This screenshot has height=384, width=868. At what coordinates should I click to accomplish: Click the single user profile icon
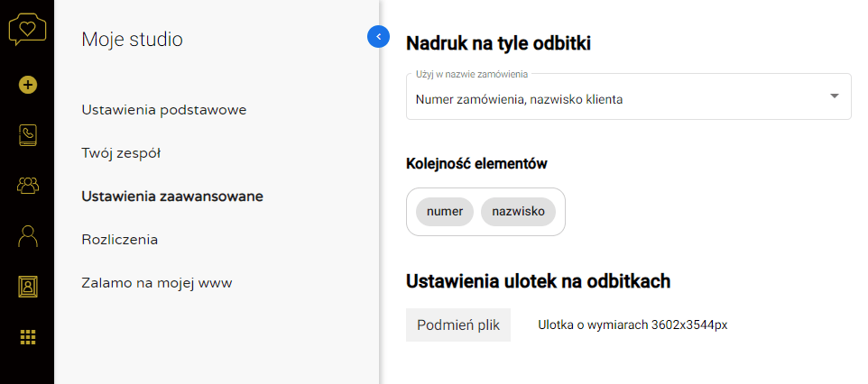(28, 236)
